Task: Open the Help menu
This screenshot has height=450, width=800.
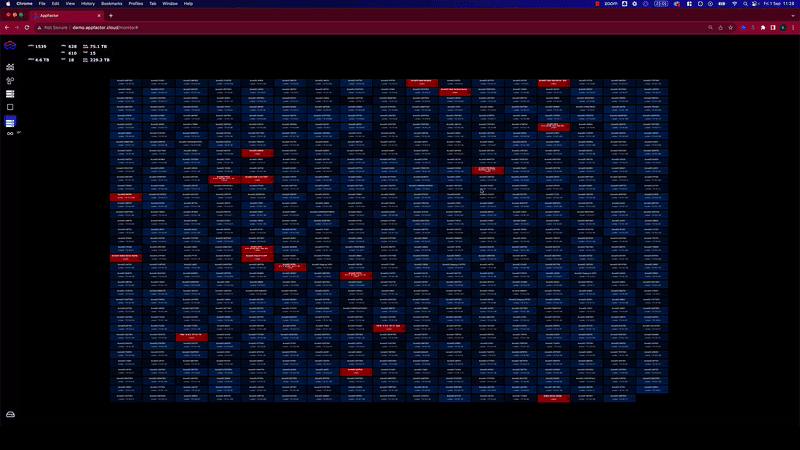Action: coord(188,4)
